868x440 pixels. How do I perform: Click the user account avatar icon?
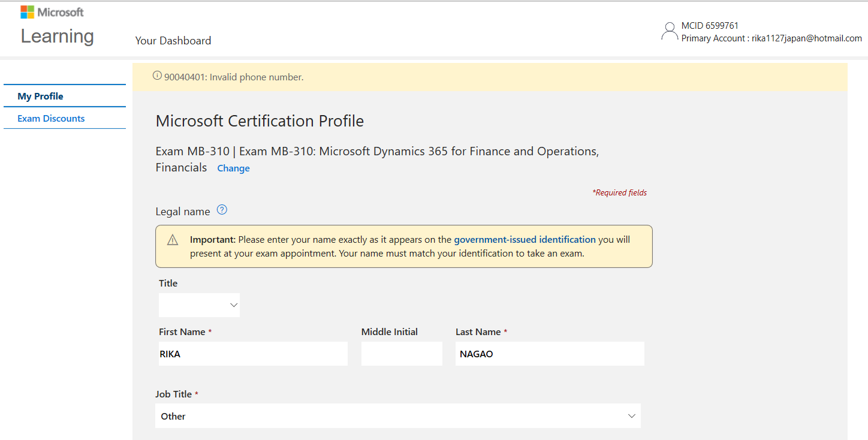tap(670, 31)
